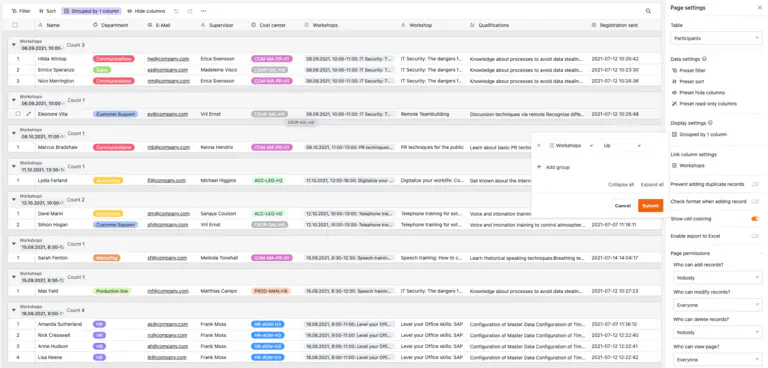Image resolution: width=768 pixels, height=368 pixels.
Task: Close the Page settings panel
Action: [x=759, y=8]
